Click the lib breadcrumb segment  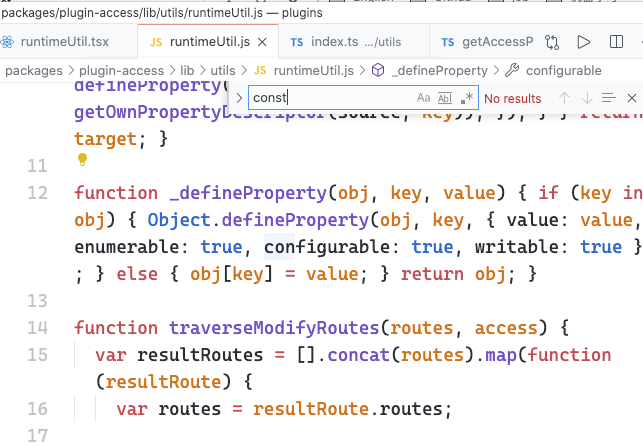[187, 71]
